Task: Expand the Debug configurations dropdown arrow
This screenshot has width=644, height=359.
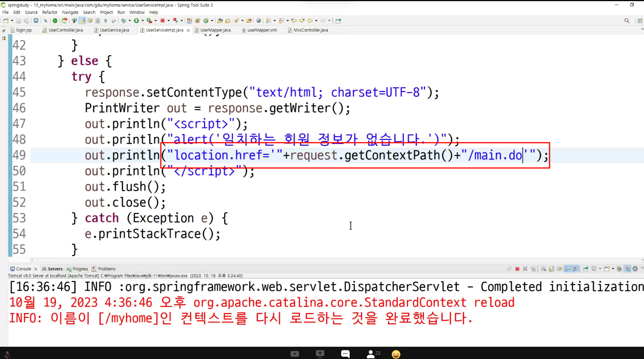Action: click(130, 21)
